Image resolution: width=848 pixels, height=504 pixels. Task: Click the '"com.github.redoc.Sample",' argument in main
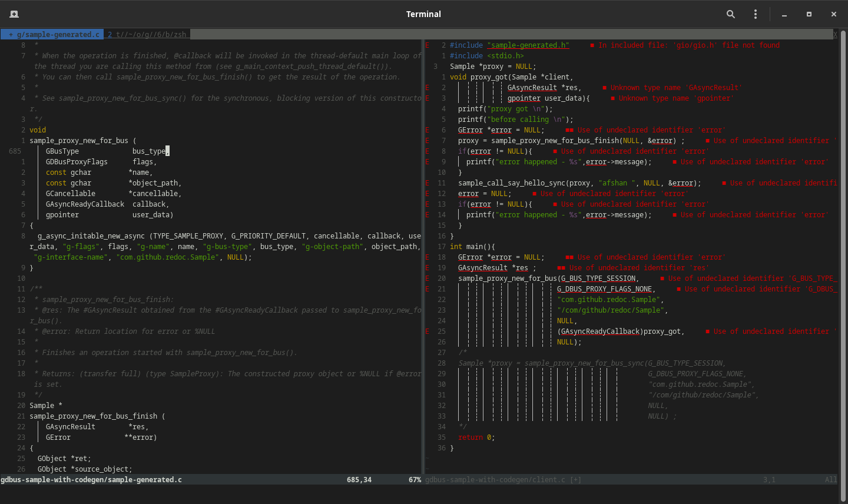[x=611, y=300]
